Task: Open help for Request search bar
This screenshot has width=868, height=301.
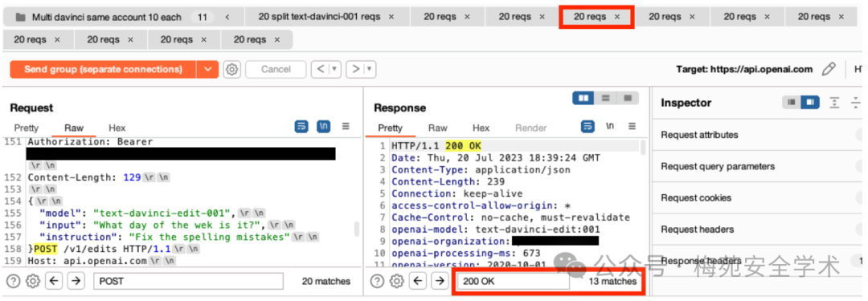Action: coord(14,281)
